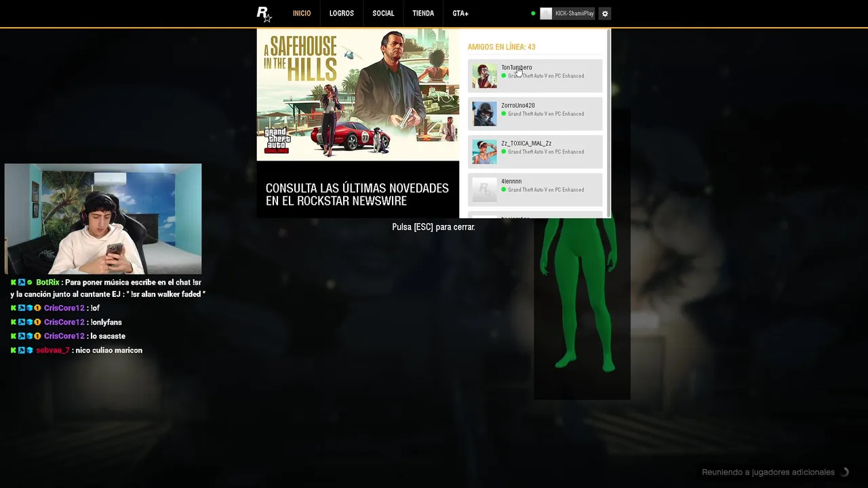Click 4lennnn's default Rockstar avatar
Image resolution: width=868 pixels, height=488 pixels.
(x=484, y=190)
